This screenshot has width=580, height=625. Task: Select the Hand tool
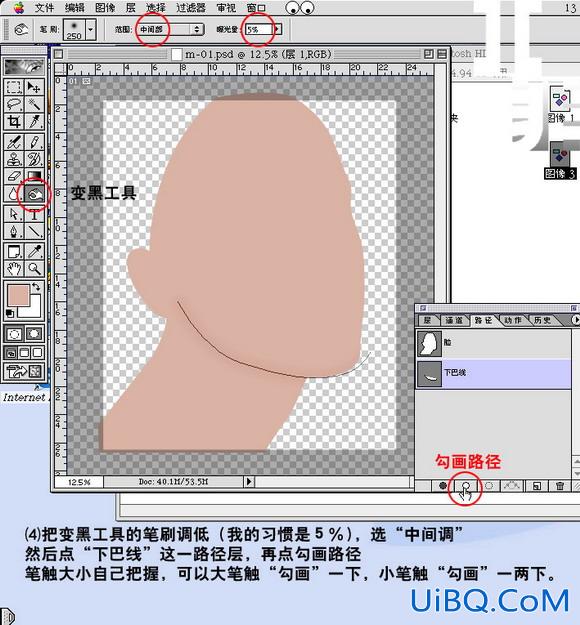(14, 269)
